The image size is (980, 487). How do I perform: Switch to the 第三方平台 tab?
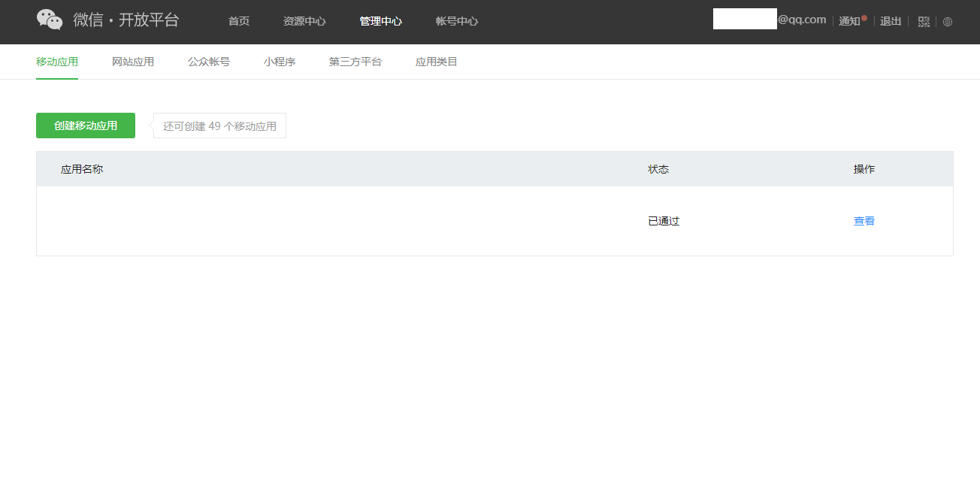[355, 62]
